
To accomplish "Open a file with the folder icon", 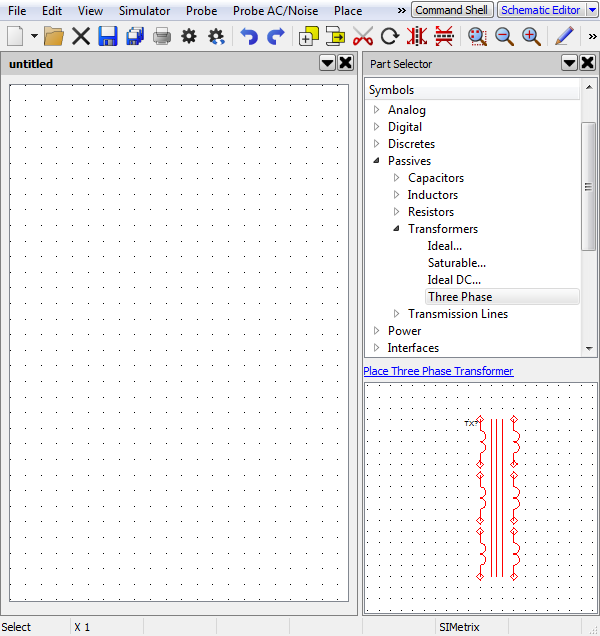I will tap(54, 36).
